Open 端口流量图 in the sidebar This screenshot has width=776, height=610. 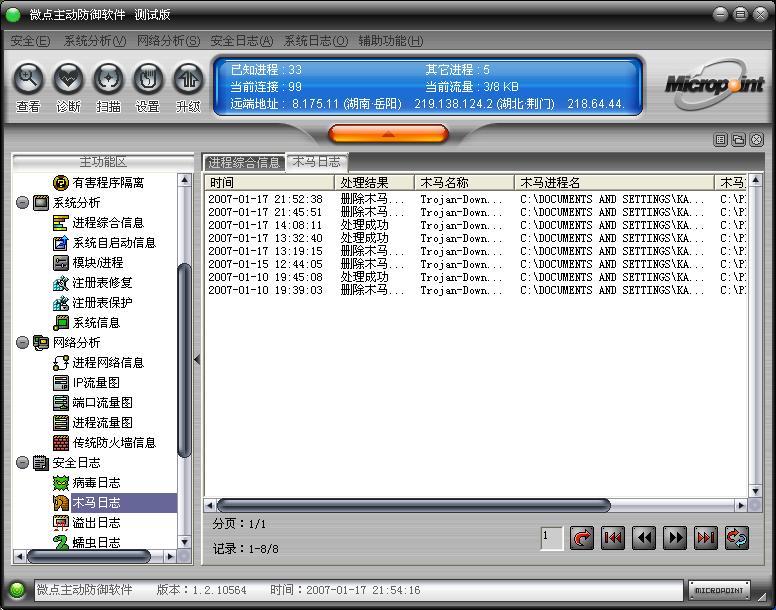coord(93,403)
